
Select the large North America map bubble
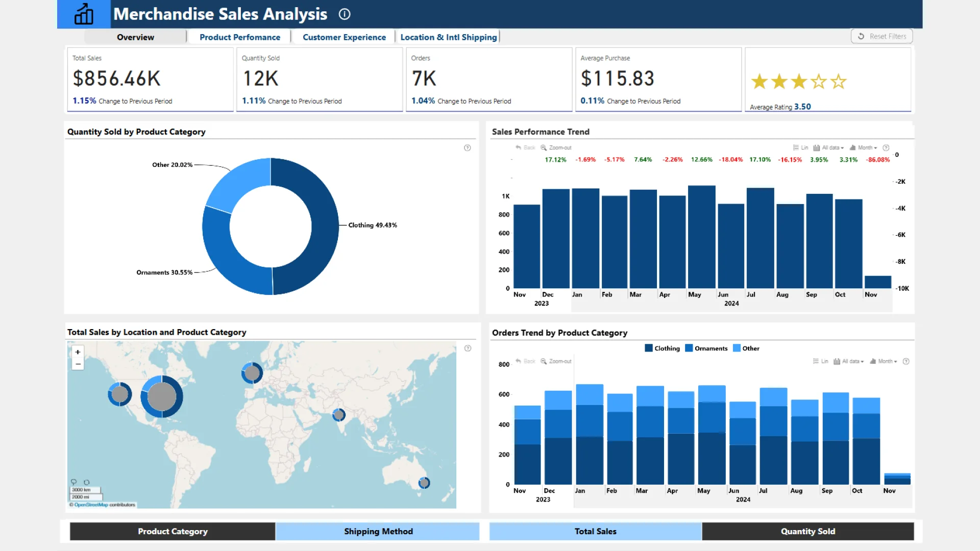tap(162, 396)
